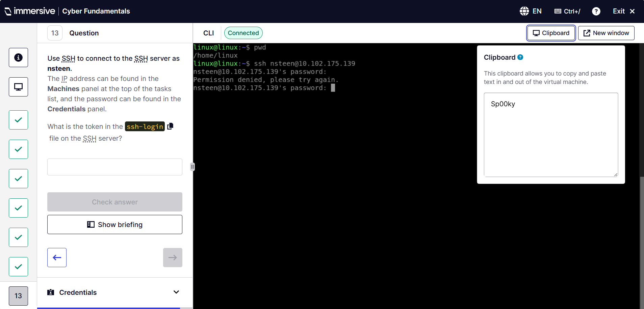Click the last green checkmark in sidebar
644x309 pixels.
pyautogui.click(x=18, y=266)
